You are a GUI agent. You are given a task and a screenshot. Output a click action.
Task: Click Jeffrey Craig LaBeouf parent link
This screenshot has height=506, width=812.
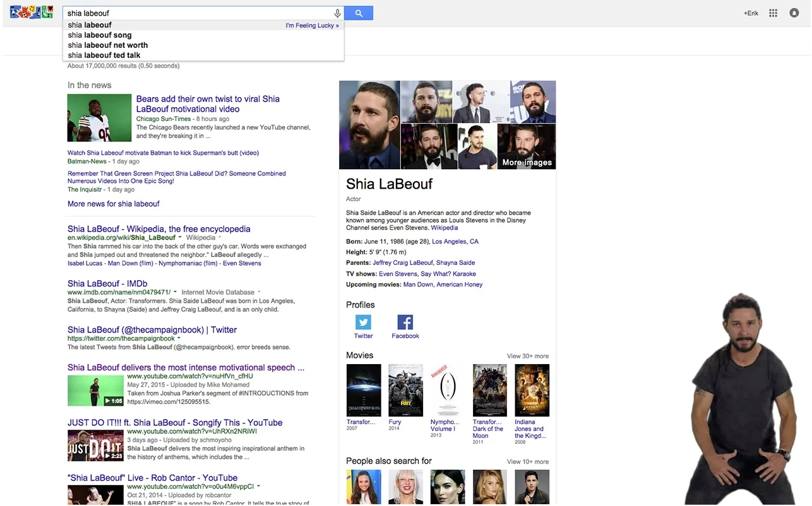[403, 263]
